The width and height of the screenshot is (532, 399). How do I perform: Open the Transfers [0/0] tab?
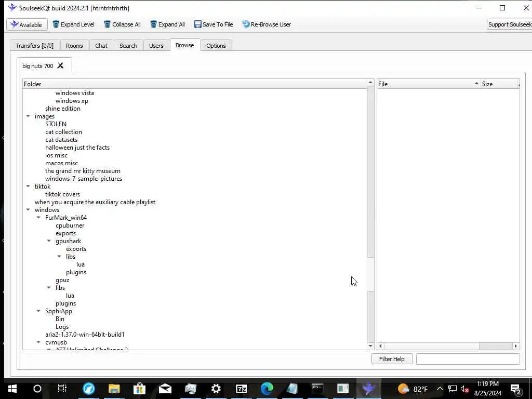35,46
